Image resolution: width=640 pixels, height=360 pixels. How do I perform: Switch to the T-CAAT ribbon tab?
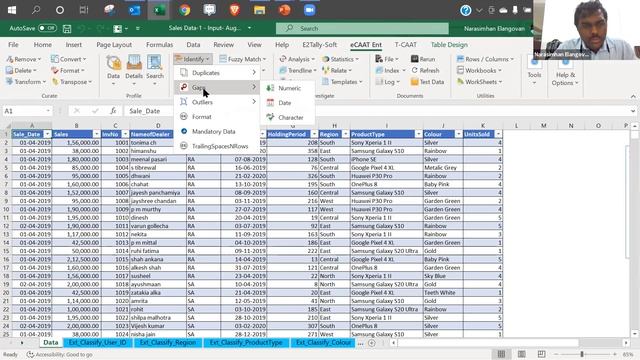pos(405,45)
